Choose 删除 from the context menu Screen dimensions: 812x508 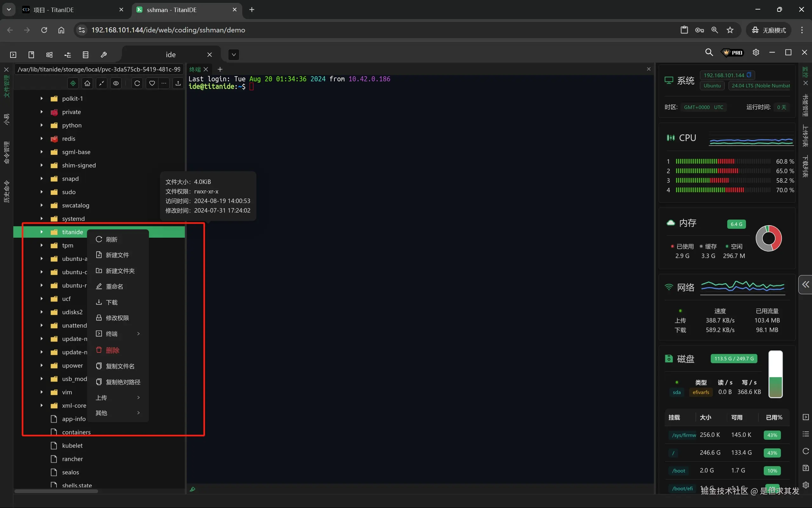112,350
